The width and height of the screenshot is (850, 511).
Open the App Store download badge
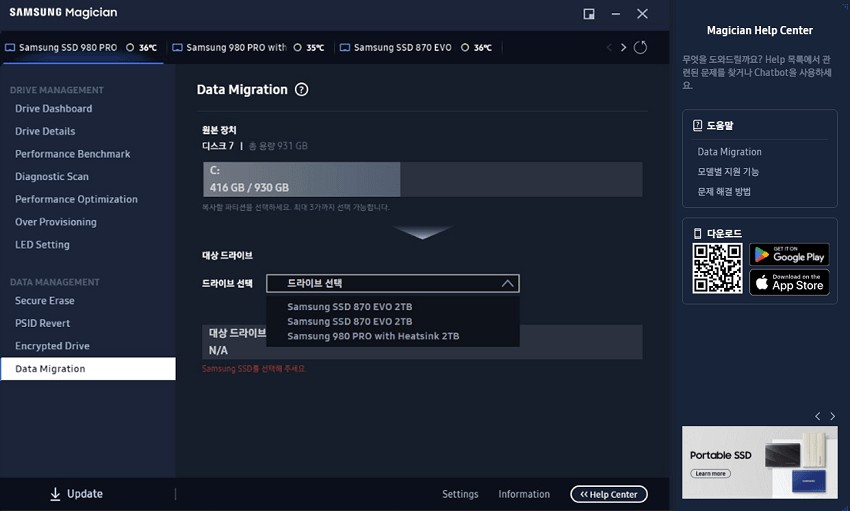[788, 282]
